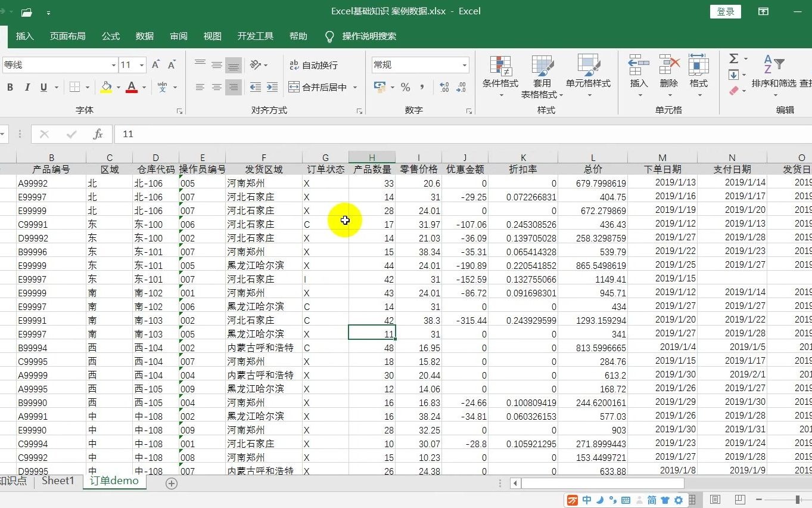The height and width of the screenshot is (508, 812).
Task: Apply comma style
Action: pos(422,88)
